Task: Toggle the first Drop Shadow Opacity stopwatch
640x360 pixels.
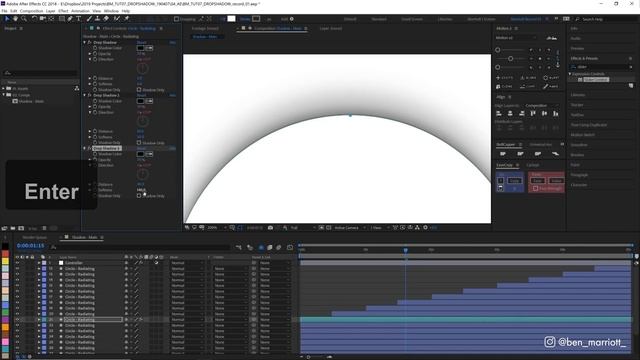Action: pyautogui.click(x=95, y=53)
